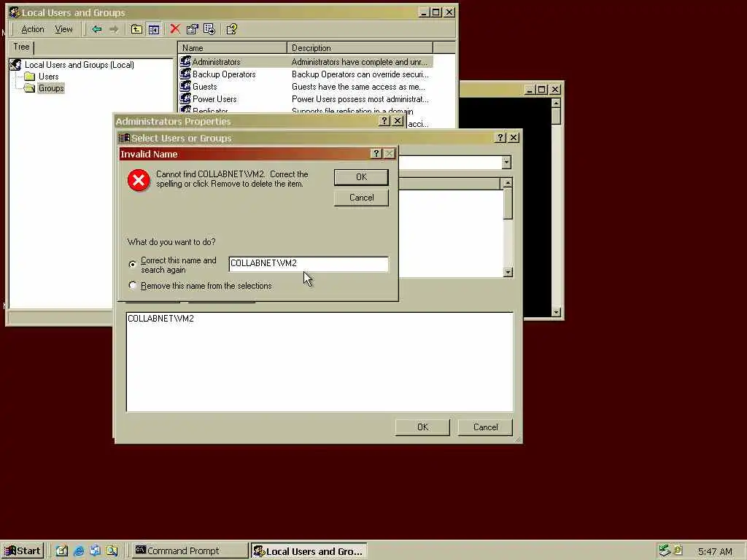Click the fourth quick launch search icon

[x=112, y=551]
